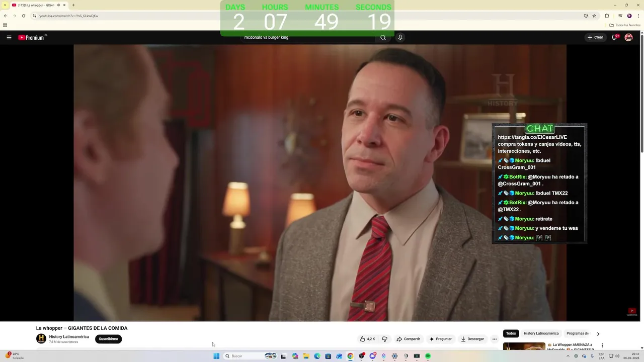Screen dimensions: 644x362
Task: Share the video via Compartir
Action: 408,339
